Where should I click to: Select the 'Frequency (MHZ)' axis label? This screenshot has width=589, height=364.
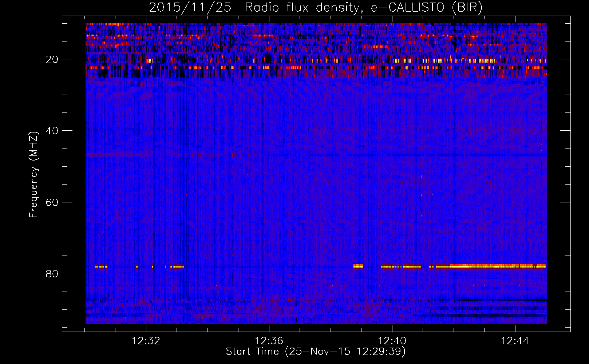[x=33, y=175]
